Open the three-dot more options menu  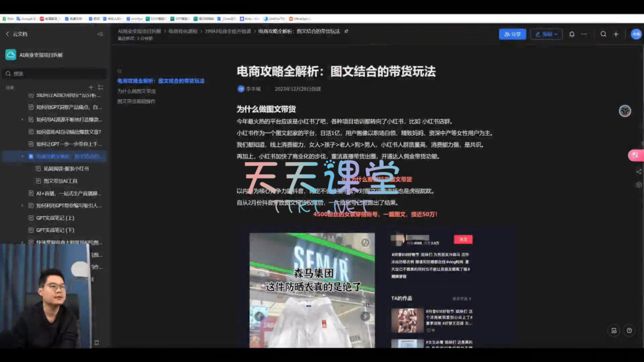point(584,34)
